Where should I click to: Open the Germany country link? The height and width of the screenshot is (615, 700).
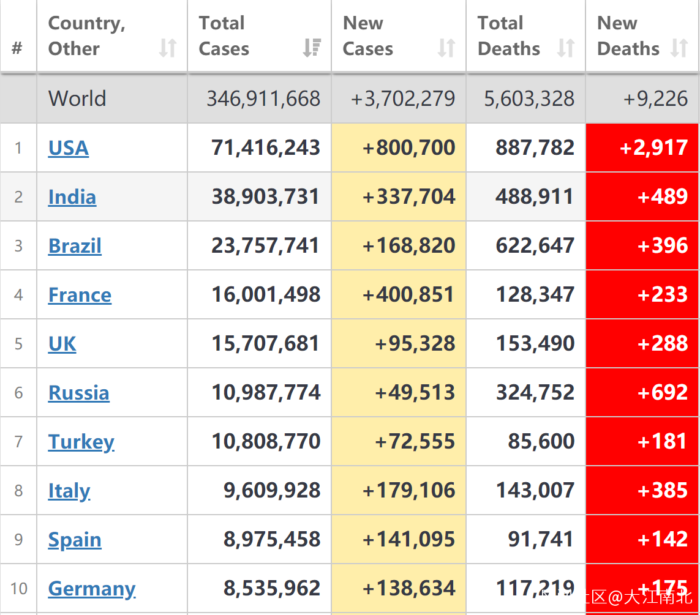pos(92,589)
